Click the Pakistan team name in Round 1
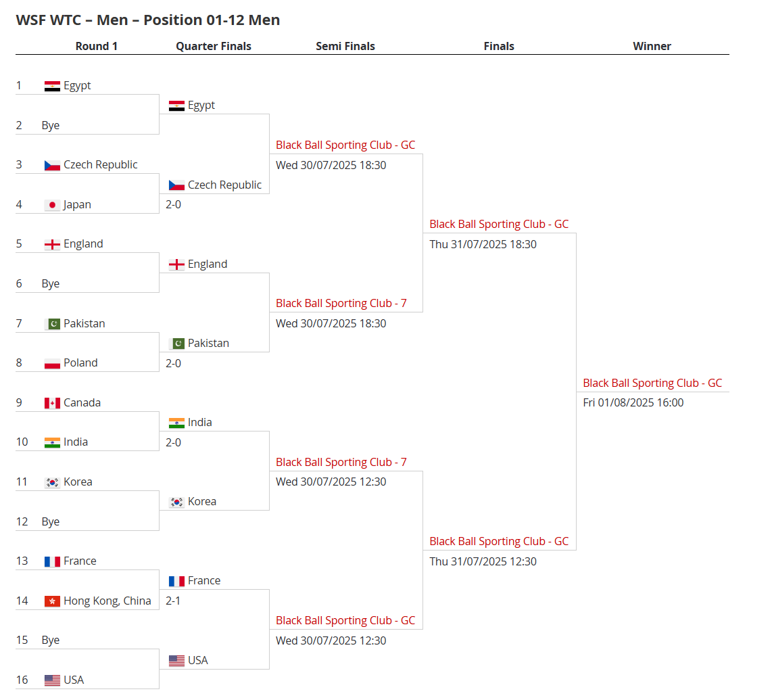 tap(84, 323)
